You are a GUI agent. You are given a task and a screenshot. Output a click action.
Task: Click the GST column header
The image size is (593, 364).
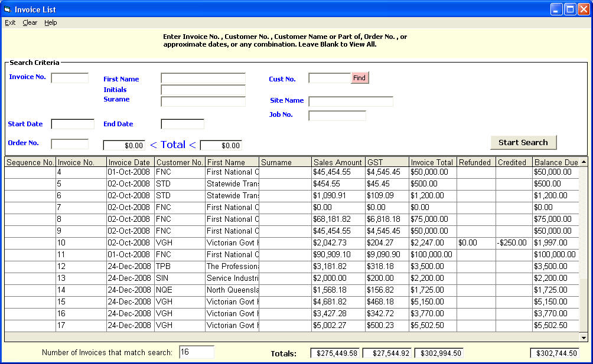point(387,162)
